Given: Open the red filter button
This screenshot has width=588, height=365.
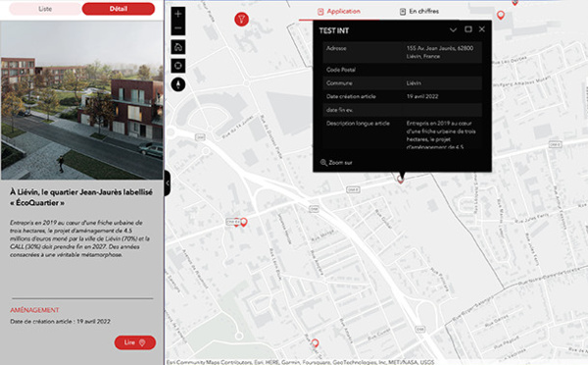Looking at the screenshot, I should click(241, 19).
